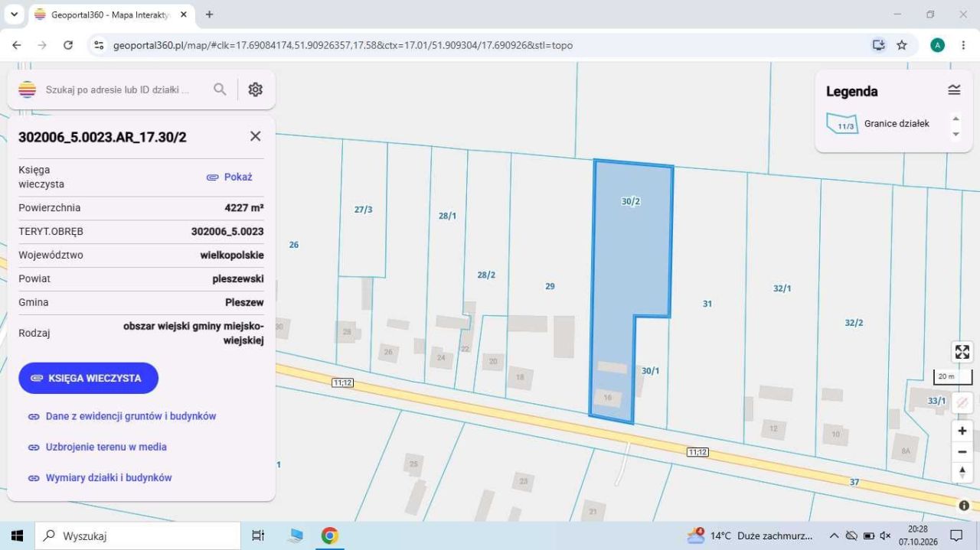The height and width of the screenshot is (550, 980).
Task: Open Chrome profile avatar
Action: (x=937, y=45)
